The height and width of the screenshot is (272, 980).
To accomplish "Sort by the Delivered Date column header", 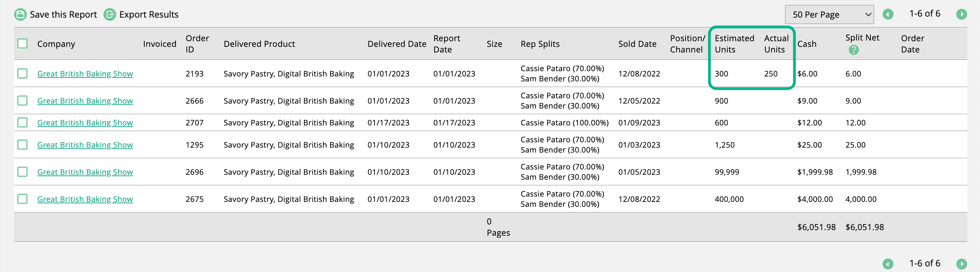I will (x=397, y=44).
